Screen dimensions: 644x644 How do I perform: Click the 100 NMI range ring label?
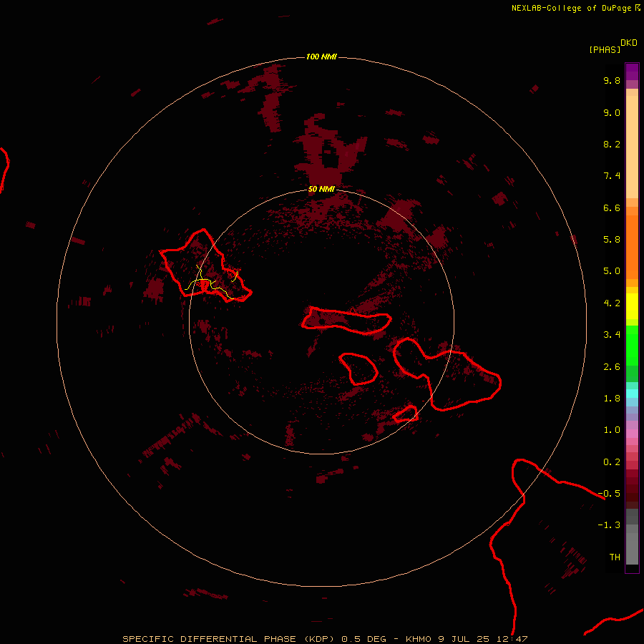click(x=321, y=57)
